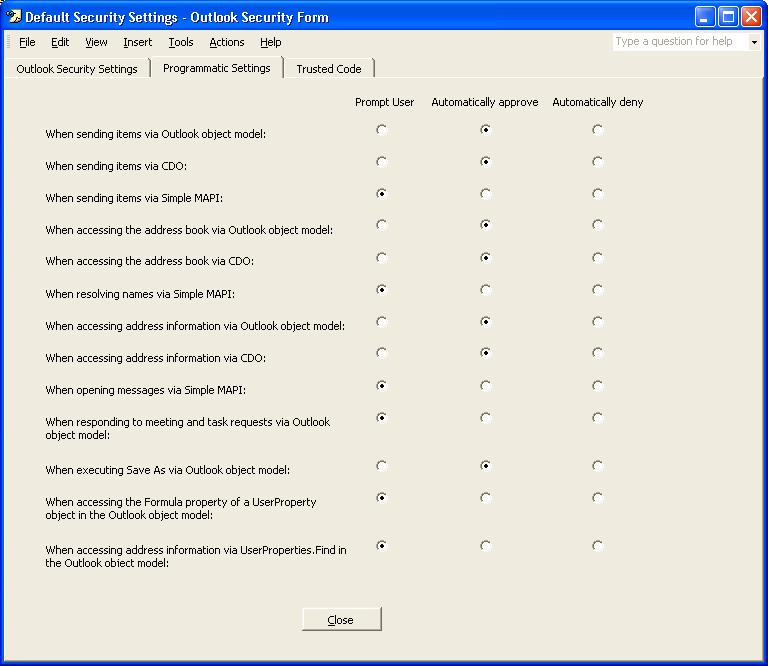Viewport: 768px width, 666px height.
Task: Choose Prompt User for sending items via CDO
Action: (x=382, y=162)
